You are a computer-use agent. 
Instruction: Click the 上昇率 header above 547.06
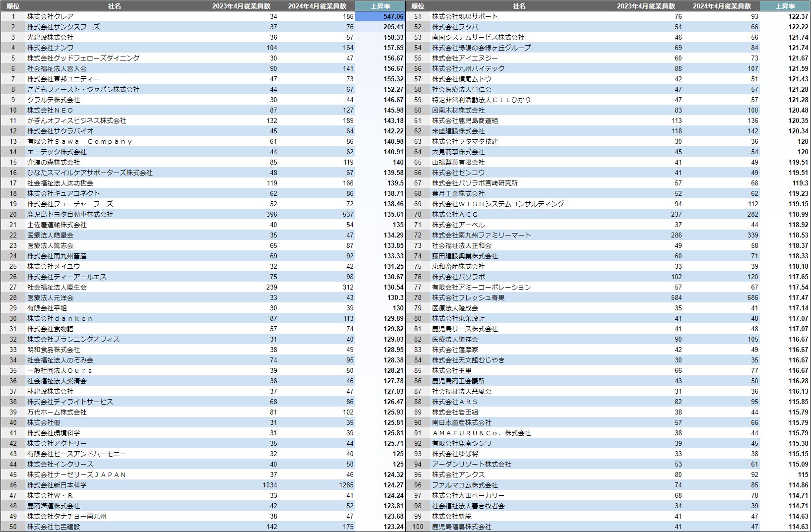click(380, 6)
